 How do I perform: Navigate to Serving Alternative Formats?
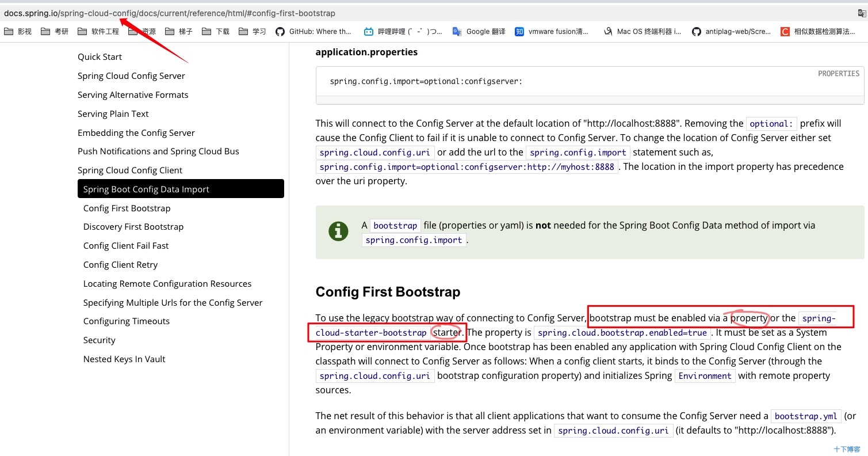[x=133, y=94]
